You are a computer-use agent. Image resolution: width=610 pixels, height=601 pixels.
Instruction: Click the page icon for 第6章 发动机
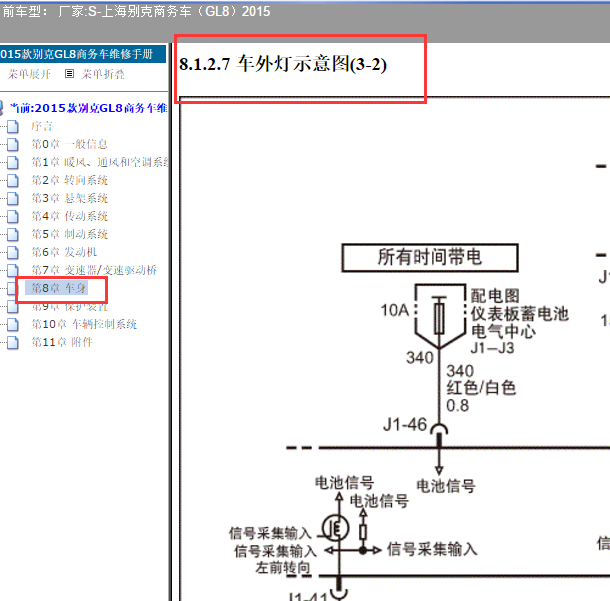tap(13, 252)
